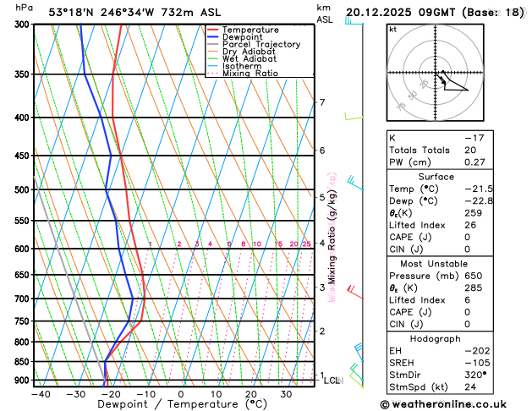Screen dimensions: 532x411
Task: Click the 'Most Unstable' section heading
Action: coord(434,264)
